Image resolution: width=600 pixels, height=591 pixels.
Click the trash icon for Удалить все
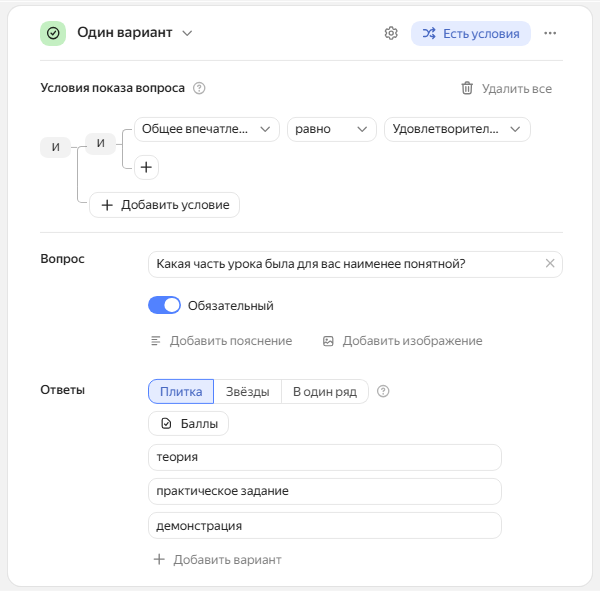(x=467, y=88)
